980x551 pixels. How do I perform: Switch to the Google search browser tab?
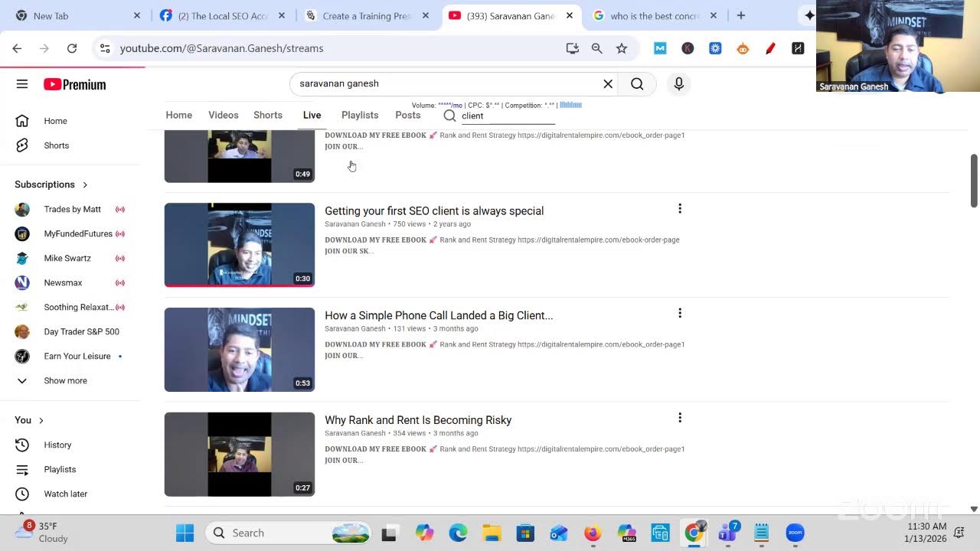(x=655, y=15)
